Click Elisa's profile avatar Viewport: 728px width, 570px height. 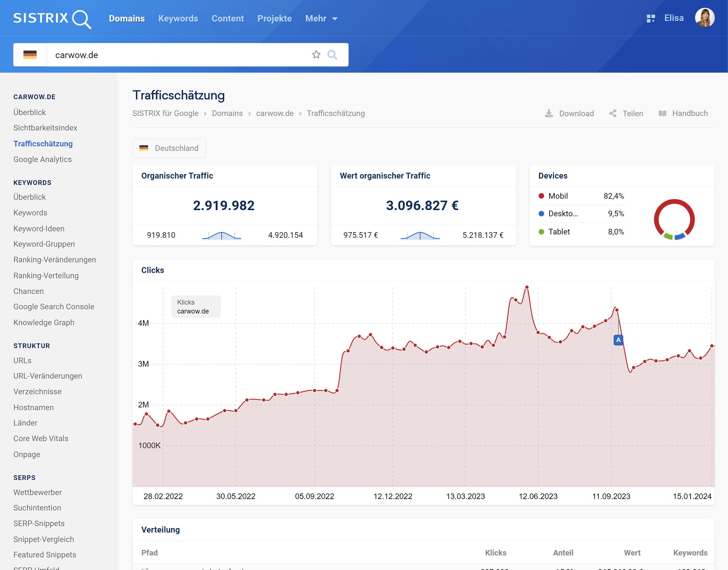[x=704, y=18]
